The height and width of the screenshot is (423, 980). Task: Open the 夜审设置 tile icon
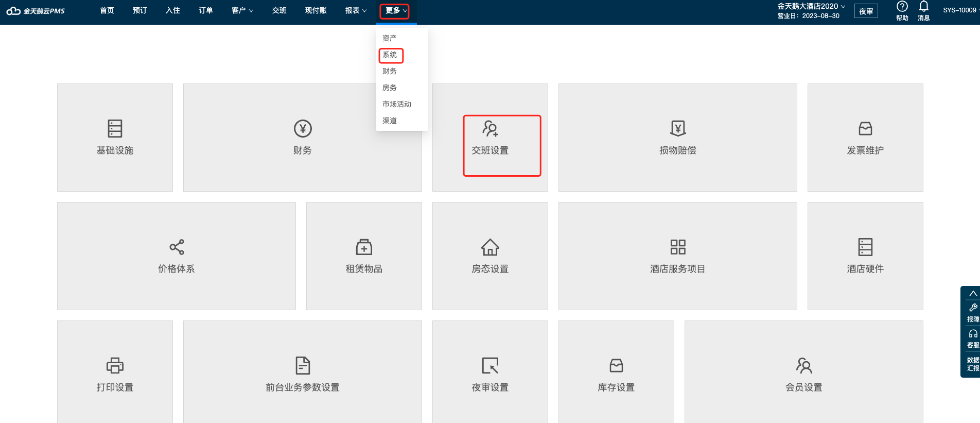[490, 365]
